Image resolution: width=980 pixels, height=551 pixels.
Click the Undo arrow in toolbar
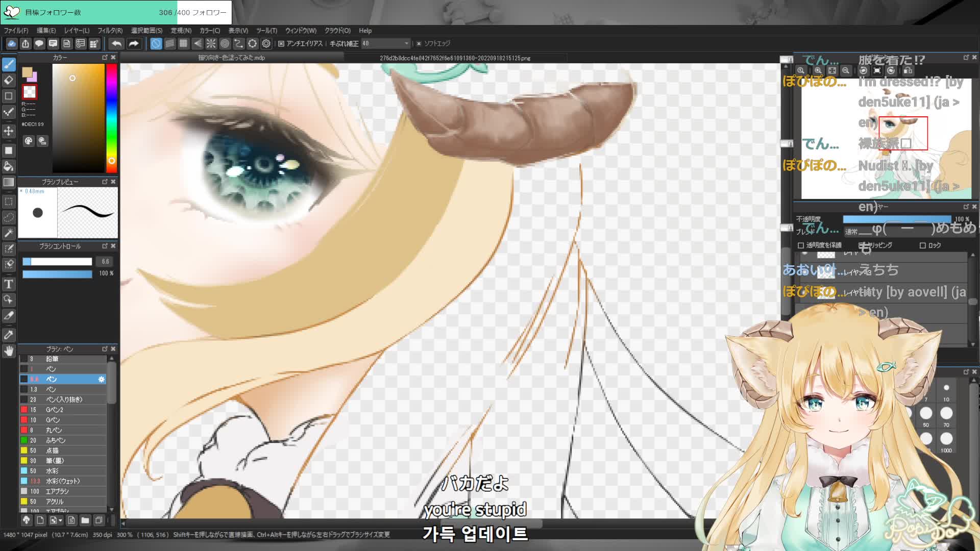(116, 43)
